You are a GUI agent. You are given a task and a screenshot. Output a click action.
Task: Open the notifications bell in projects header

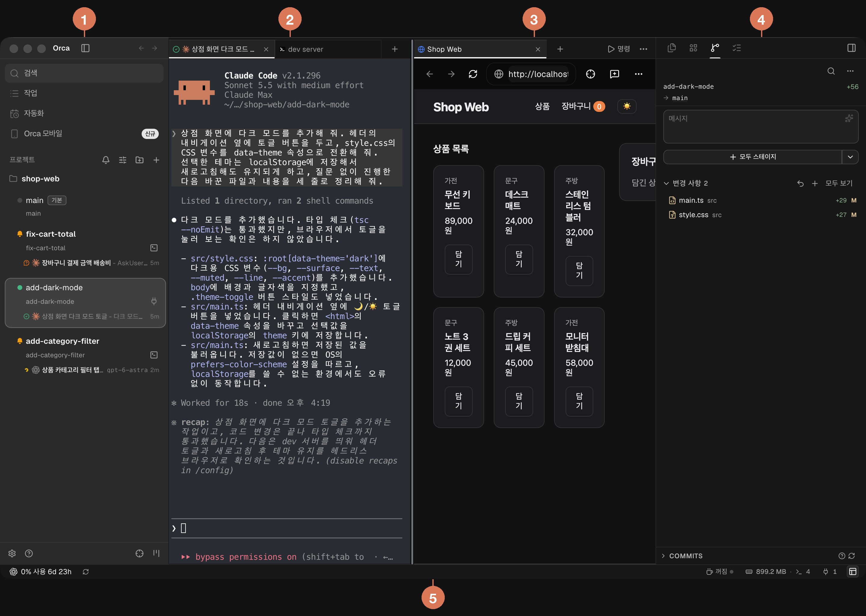[x=106, y=160]
